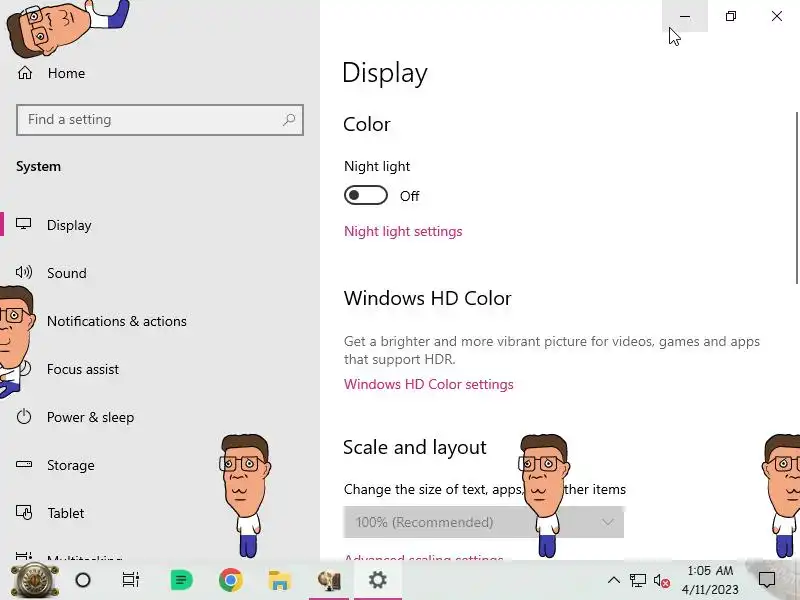The image size is (800, 600).
Task: Click the network tray icon
Action: click(x=638, y=581)
